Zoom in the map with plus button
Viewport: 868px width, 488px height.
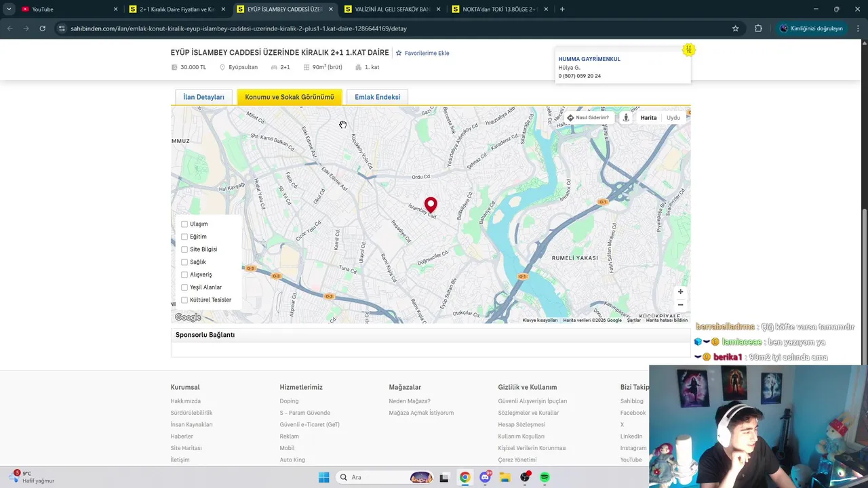pyautogui.click(x=680, y=292)
